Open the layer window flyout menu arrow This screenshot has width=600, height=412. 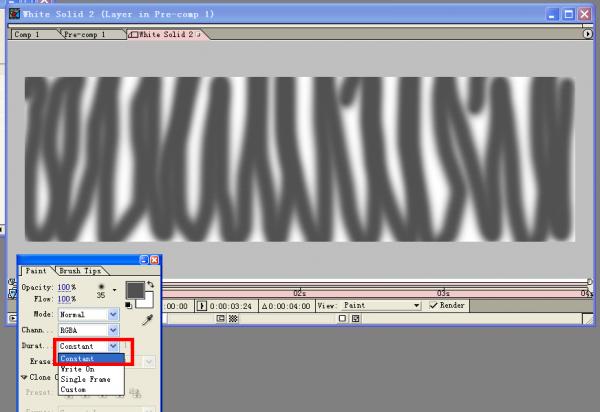(x=588, y=34)
